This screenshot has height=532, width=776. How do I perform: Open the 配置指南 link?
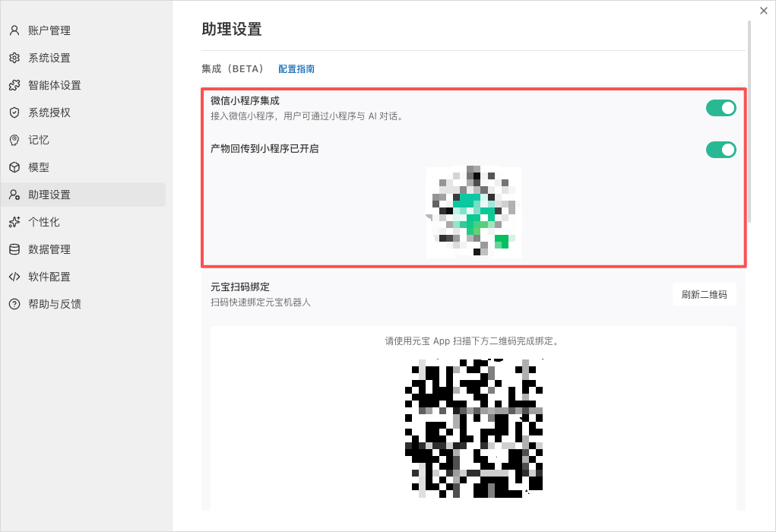tap(296, 69)
